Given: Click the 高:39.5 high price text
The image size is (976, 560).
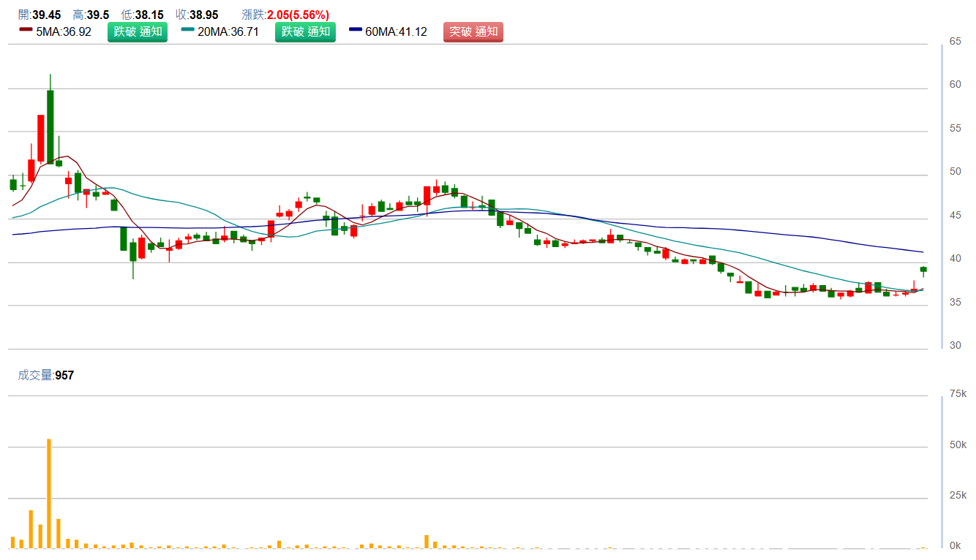Looking at the screenshot, I should tap(91, 15).
